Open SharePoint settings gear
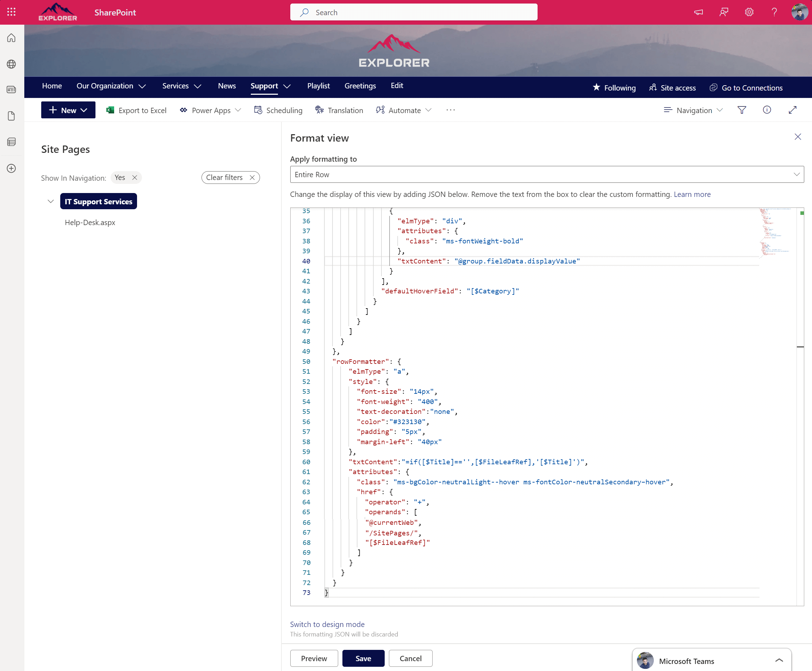This screenshot has width=812, height=671. click(x=749, y=12)
